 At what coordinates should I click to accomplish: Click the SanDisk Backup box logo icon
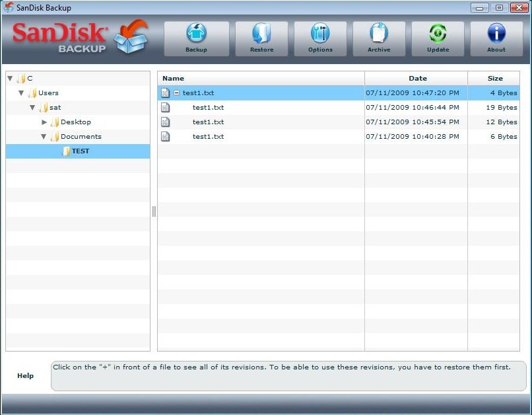tap(131, 37)
